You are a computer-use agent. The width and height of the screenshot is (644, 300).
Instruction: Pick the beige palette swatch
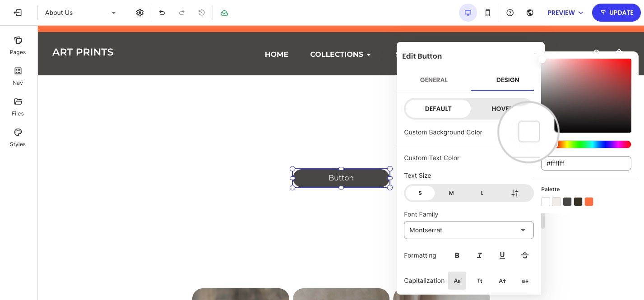click(556, 202)
